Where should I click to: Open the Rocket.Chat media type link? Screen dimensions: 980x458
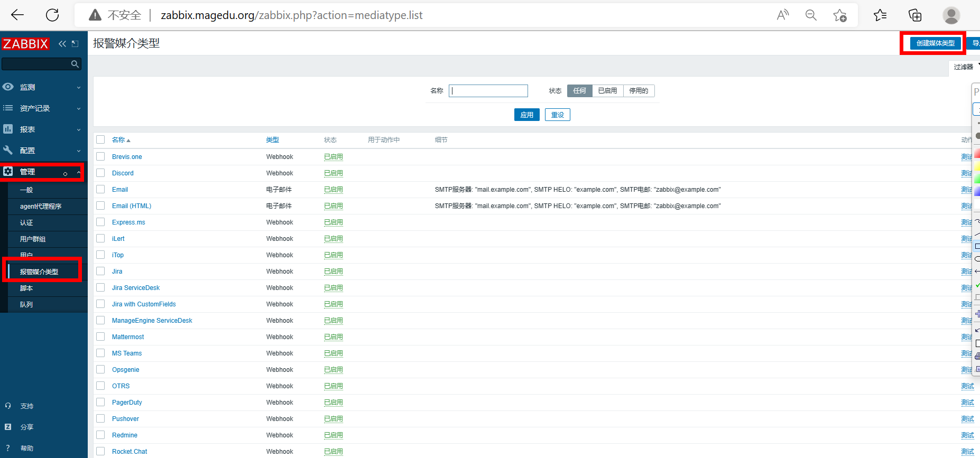pyautogui.click(x=130, y=452)
